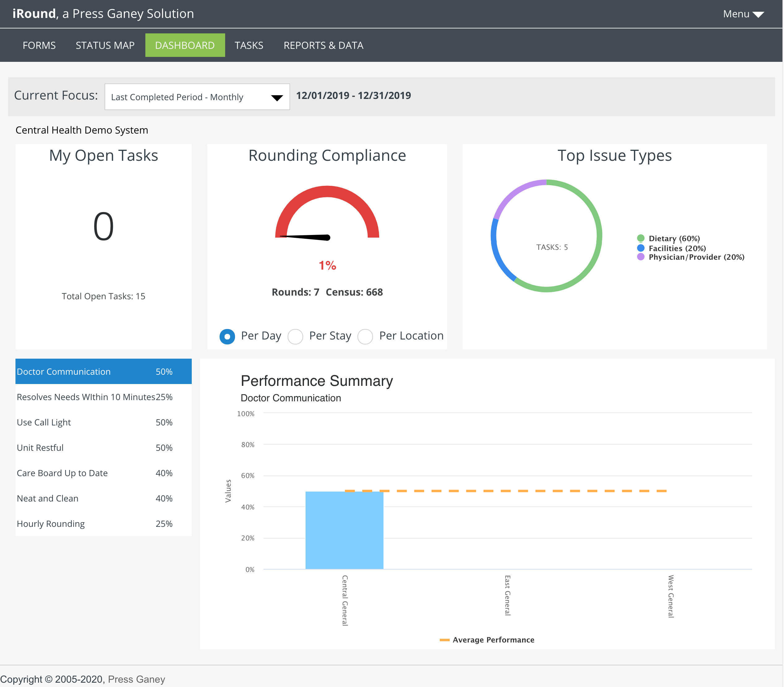Image resolution: width=784 pixels, height=687 pixels.
Task: Select the DASHBOARD tab
Action: [x=185, y=45]
